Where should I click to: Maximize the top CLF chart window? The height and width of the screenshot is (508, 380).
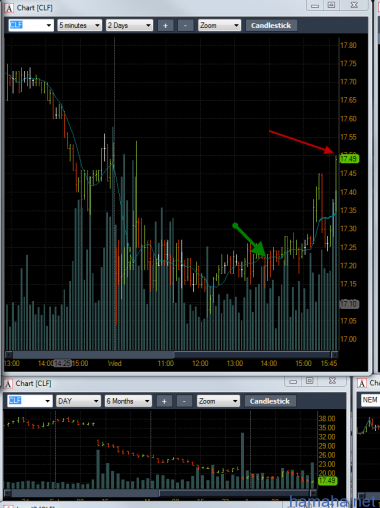pos(331,5)
